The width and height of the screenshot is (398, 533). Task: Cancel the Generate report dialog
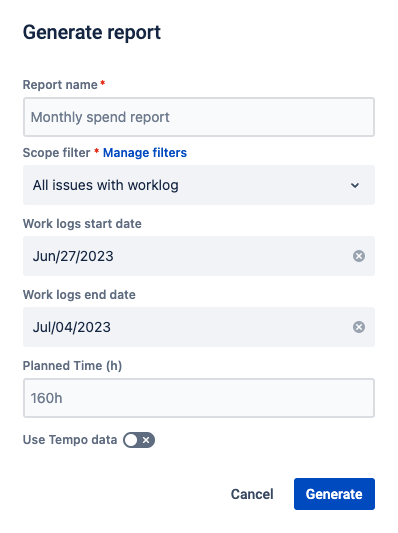pos(252,494)
